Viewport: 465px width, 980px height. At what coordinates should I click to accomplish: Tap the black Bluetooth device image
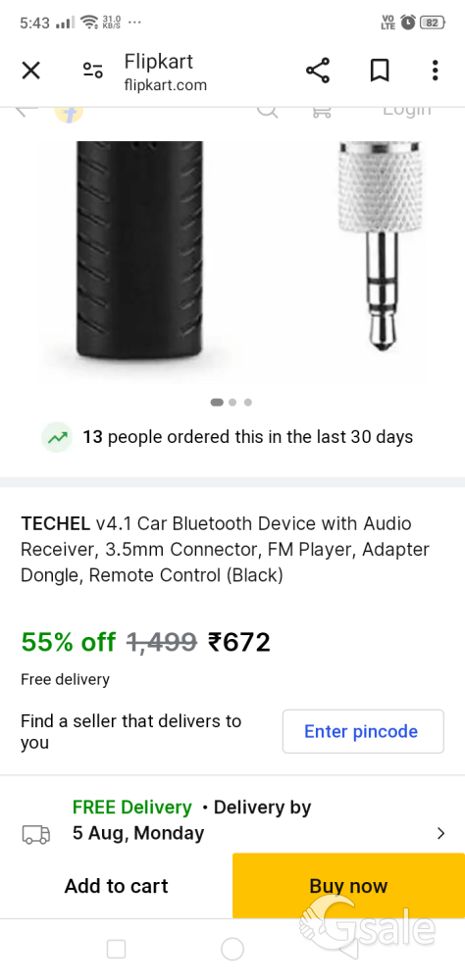point(140,249)
